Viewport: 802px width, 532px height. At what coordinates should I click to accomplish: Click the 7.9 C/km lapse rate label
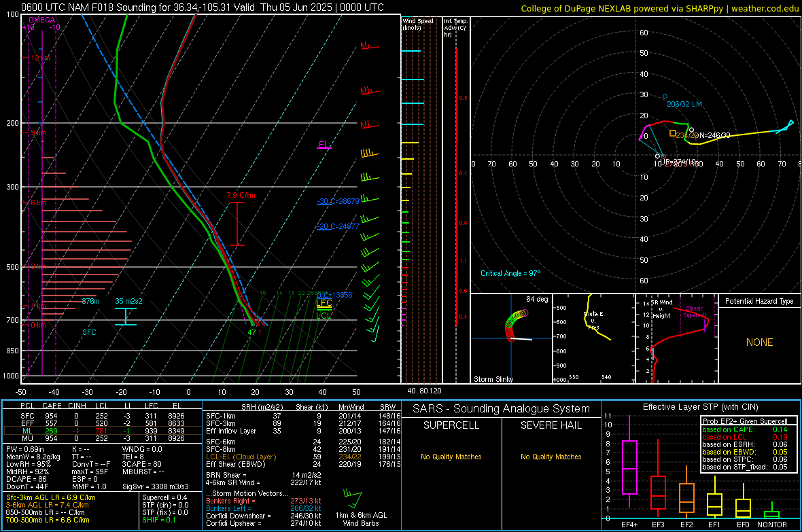241,196
